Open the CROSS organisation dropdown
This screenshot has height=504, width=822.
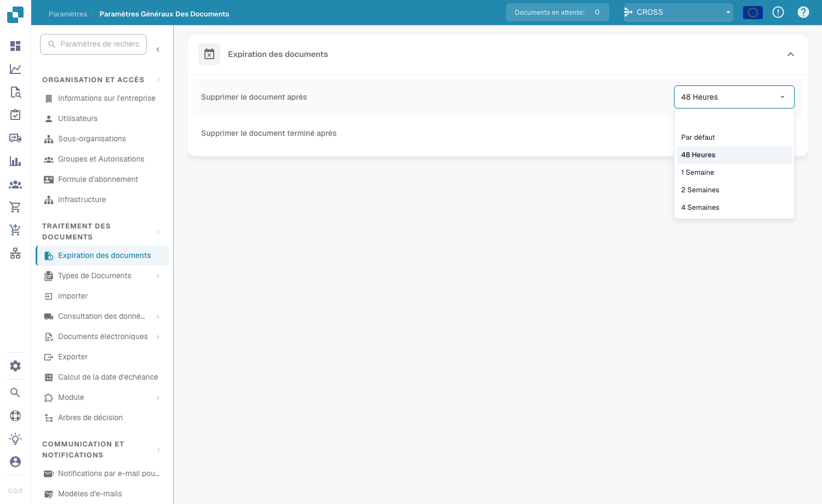(678, 12)
